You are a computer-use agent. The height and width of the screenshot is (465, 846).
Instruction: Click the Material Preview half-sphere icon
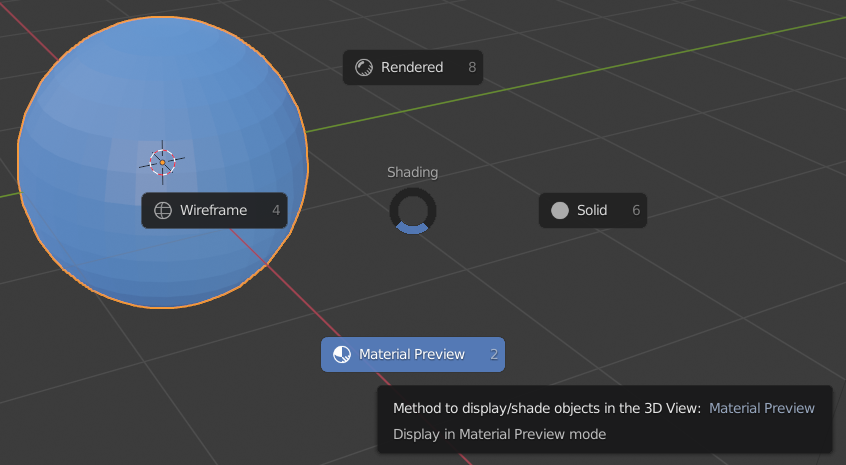(x=342, y=354)
